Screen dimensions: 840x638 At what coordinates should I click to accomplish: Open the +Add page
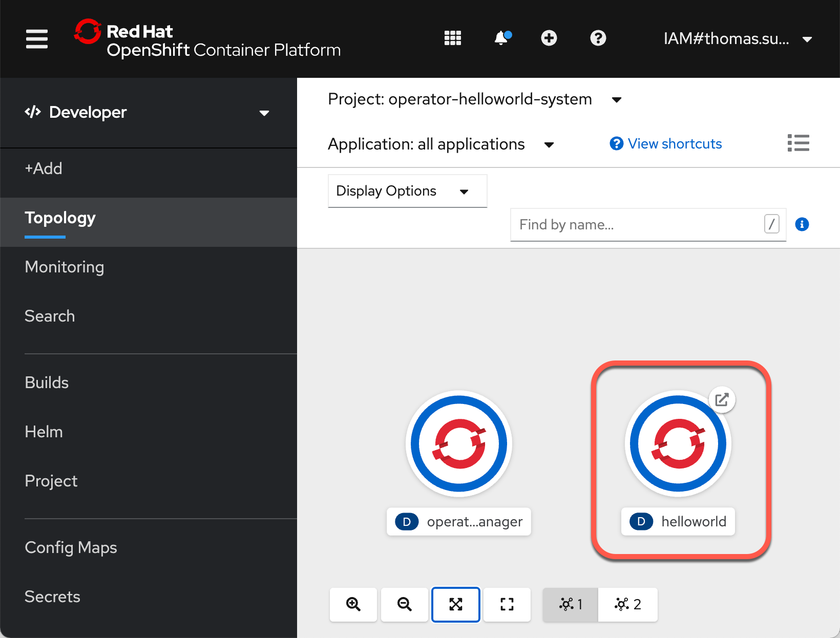click(x=149, y=168)
